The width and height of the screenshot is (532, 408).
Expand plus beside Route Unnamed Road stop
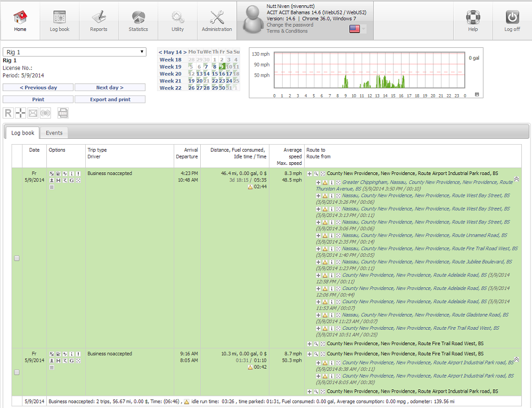coord(318,236)
